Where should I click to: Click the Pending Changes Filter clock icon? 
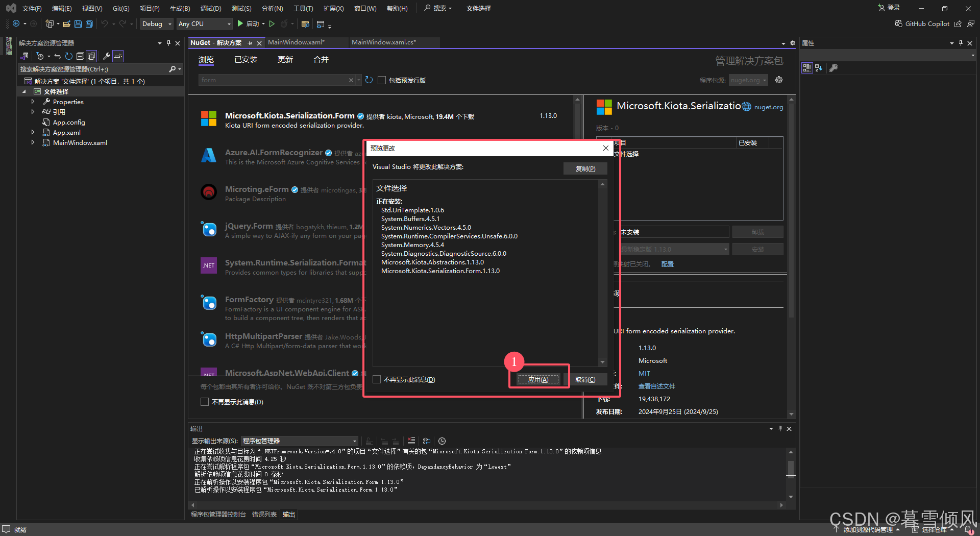tap(40, 56)
